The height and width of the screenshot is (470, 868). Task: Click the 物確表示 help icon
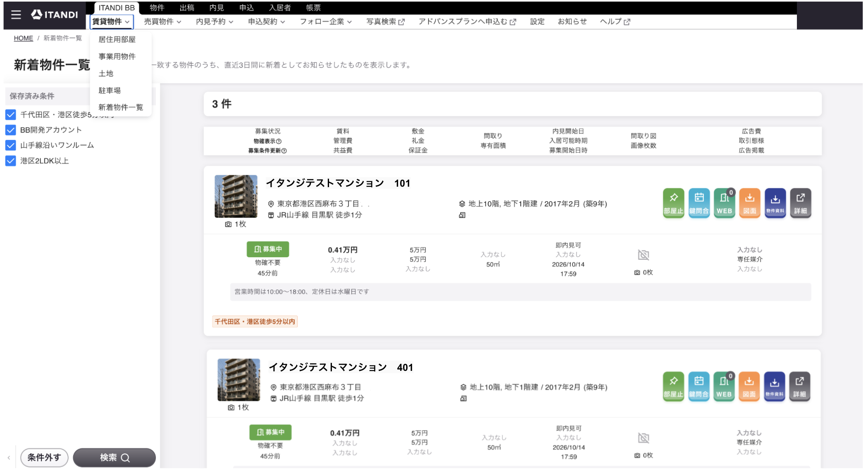pos(279,141)
